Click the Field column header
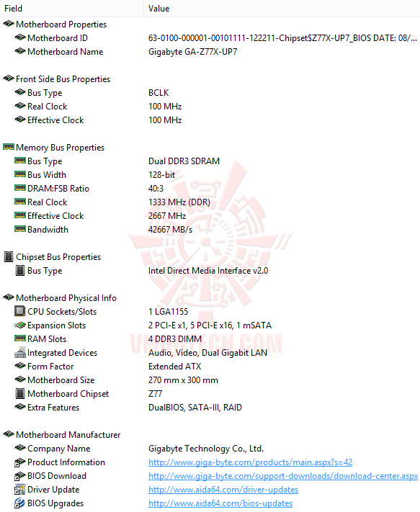Screen dimensions: 420x512 point(72,9)
